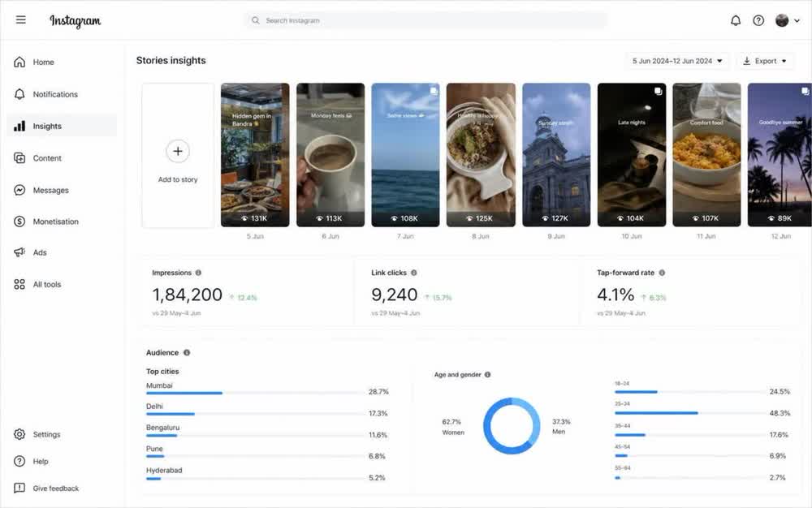Click the Stories insights heading
This screenshot has width=812, height=508.
[171, 61]
